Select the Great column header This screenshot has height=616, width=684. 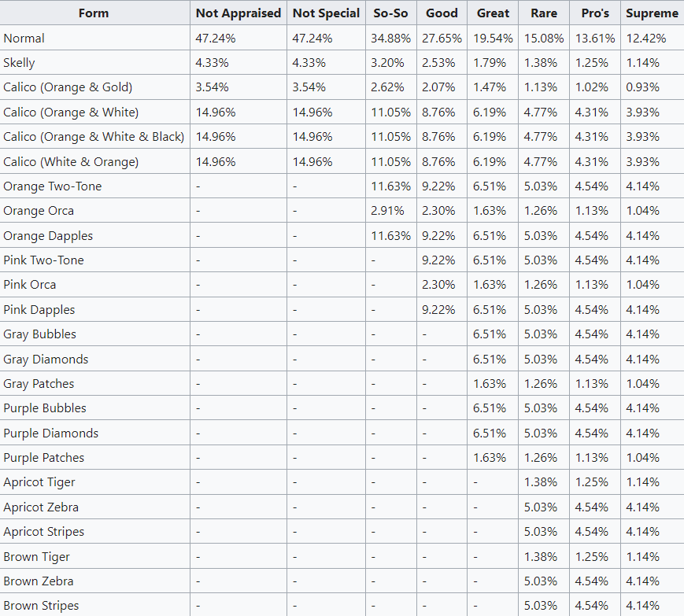pyautogui.click(x=493, y=13)
